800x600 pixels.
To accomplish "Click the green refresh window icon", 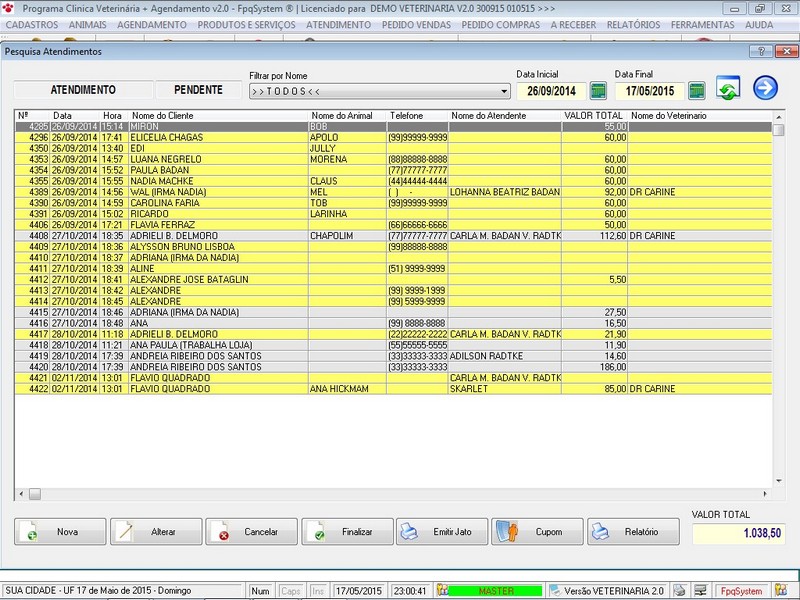I will (x=728, y=88).
